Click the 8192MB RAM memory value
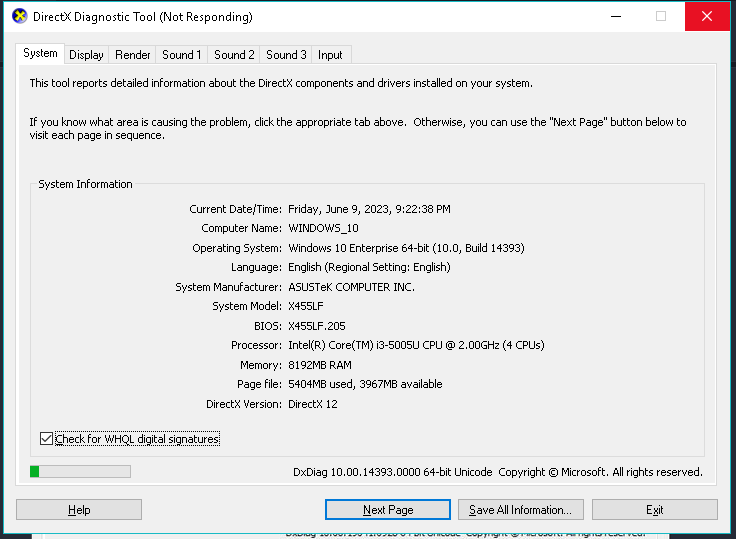 (x=320, y=365)
